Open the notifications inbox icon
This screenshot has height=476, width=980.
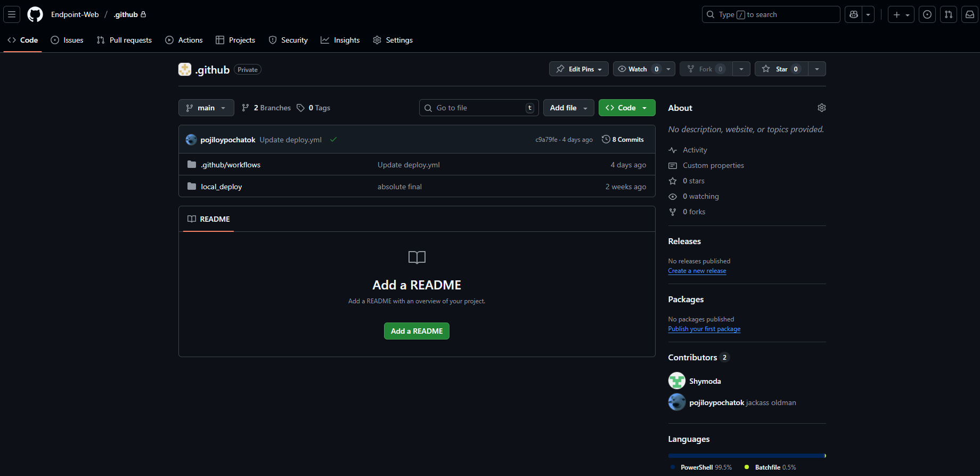pyautogui.click(x=970, y=14)
